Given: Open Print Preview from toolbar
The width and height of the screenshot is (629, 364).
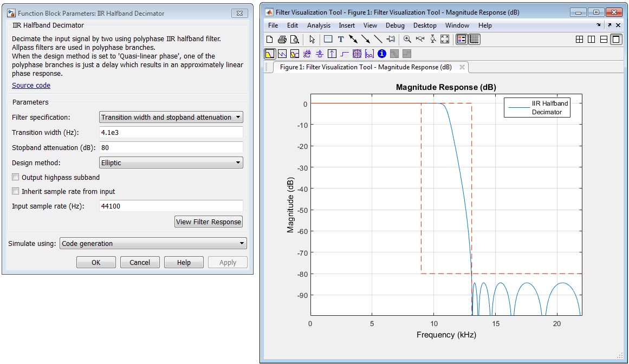Looking at the screenshot, I should pos(294,40).
